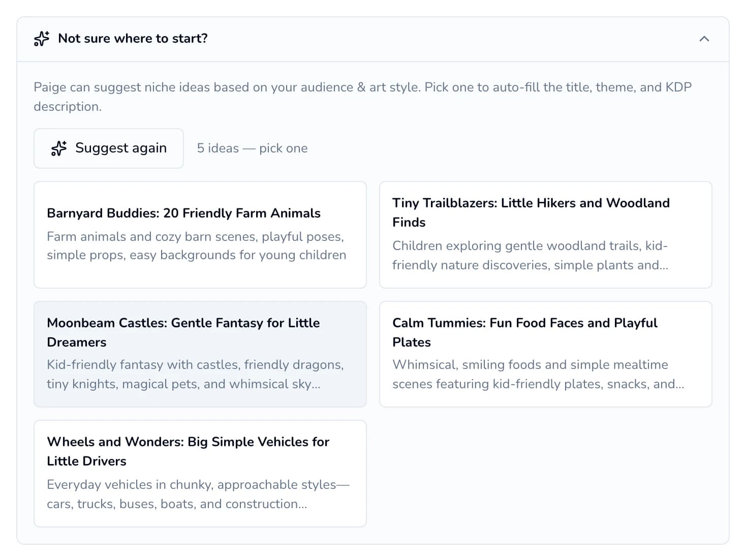Click the 'Not sure where to start?' heading
Image resolution: width=746 pixels, height=560 pixels.
(133, 39)
